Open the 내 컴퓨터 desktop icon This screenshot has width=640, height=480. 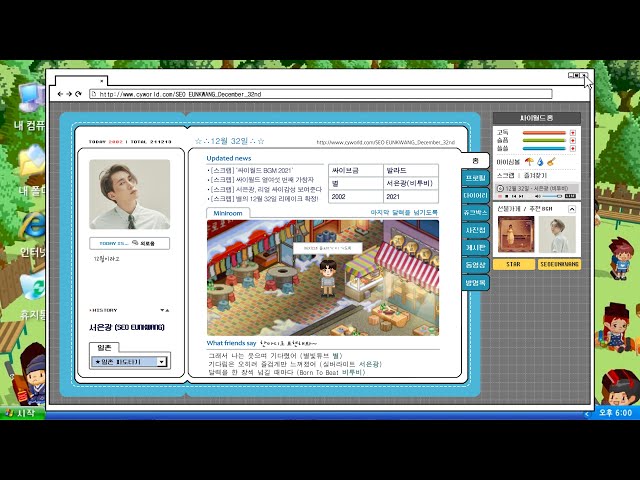(31, 106)
